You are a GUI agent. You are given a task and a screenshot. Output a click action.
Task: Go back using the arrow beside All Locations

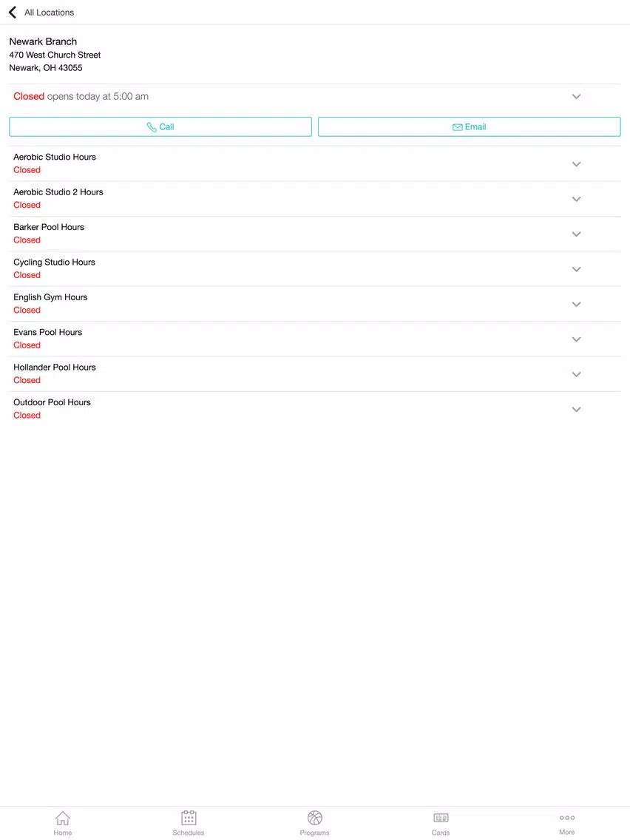13,13
